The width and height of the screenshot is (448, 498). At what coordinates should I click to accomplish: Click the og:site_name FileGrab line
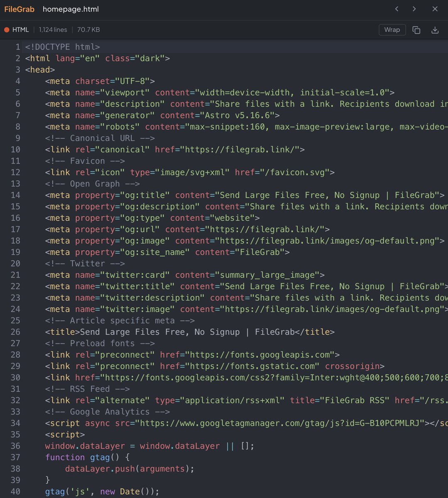[x=167, y=252]
